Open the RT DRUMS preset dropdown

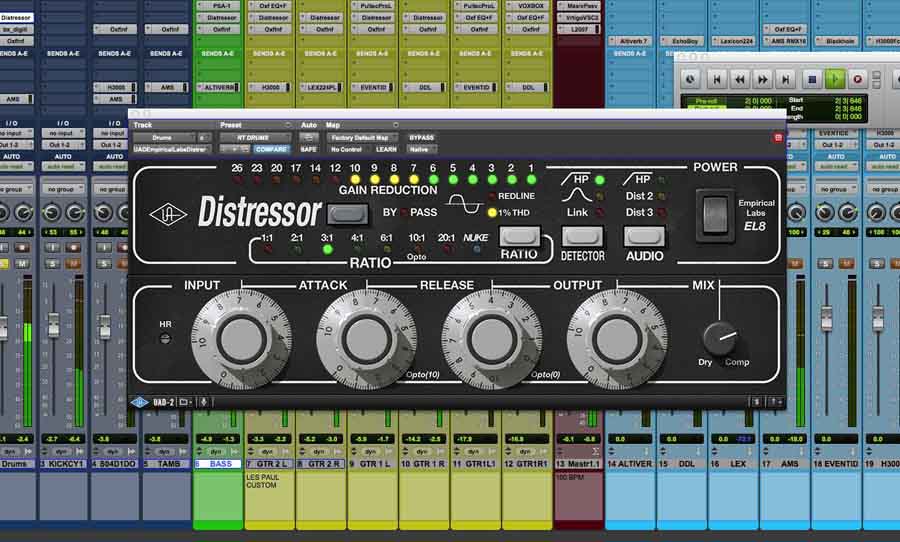pyautogui.click(x=255, y=138)
